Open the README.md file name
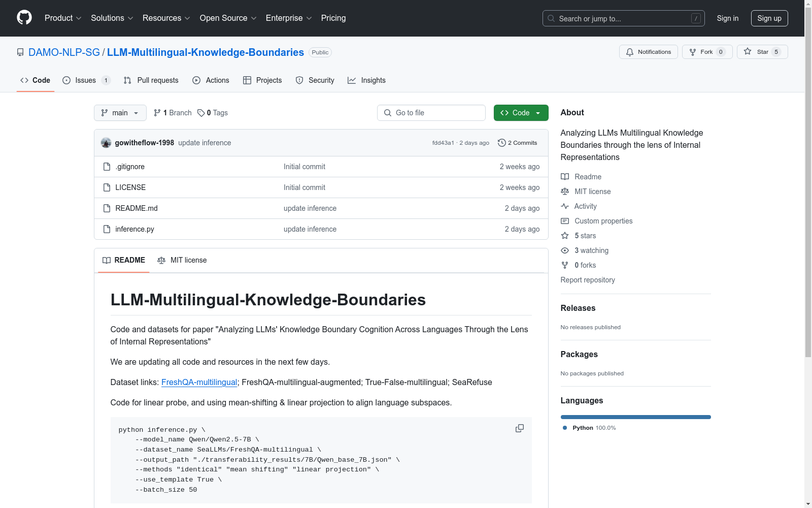The height and width of the screenshot is (508, 812). (x=137, y=208)
